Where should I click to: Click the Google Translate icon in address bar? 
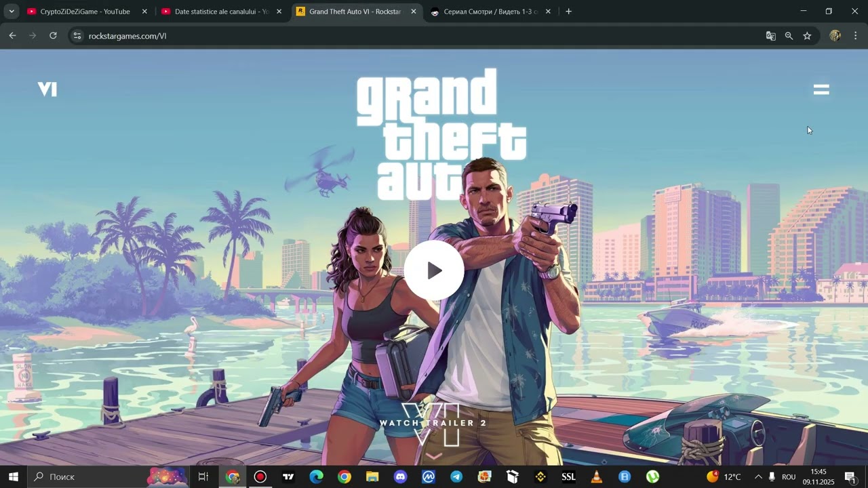pyautogui.click(x=770, y=36)
